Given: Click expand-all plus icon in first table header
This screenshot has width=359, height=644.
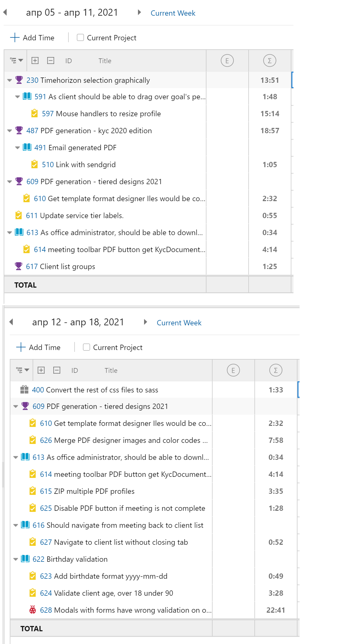Looking at the screenshot, I should point(35,60).
